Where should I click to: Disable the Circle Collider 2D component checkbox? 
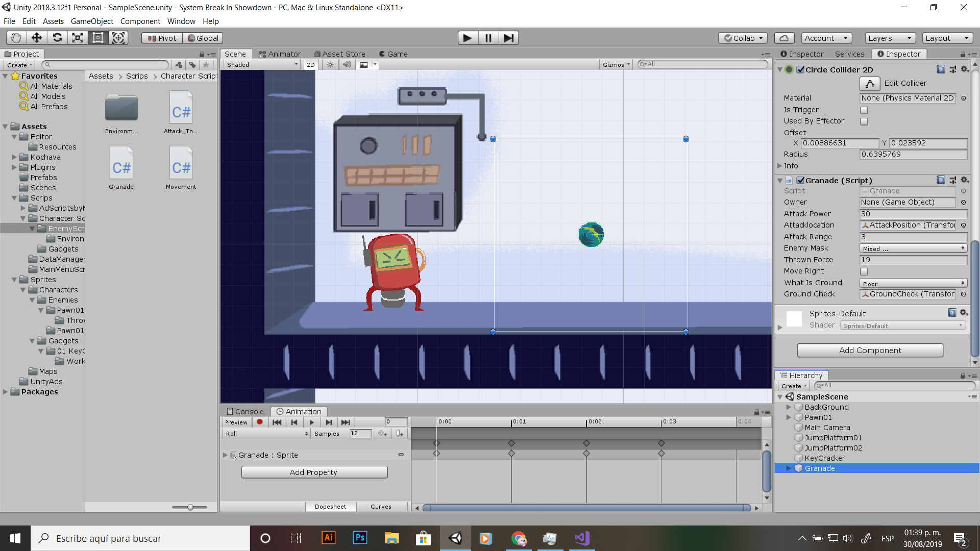pos(801,70)
